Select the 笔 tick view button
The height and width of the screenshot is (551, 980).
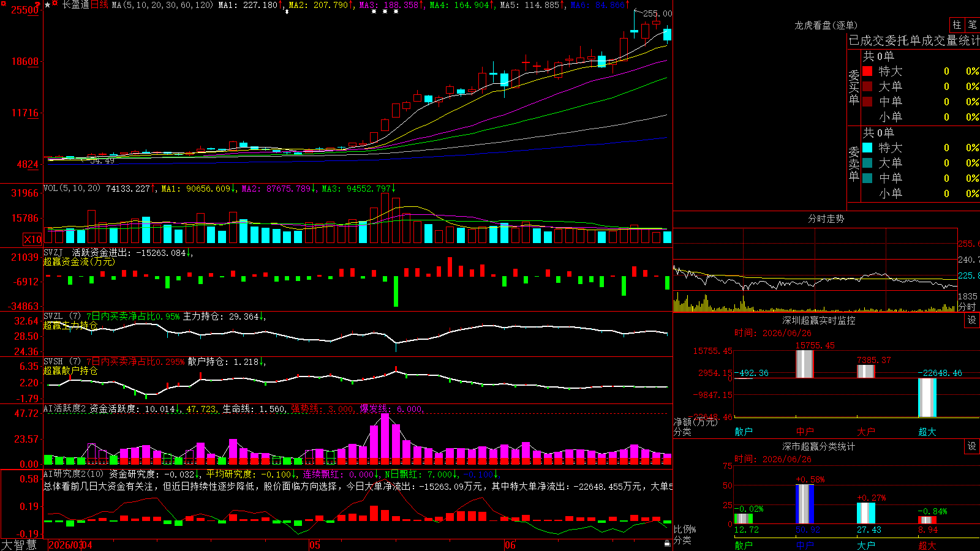[972, 25]
